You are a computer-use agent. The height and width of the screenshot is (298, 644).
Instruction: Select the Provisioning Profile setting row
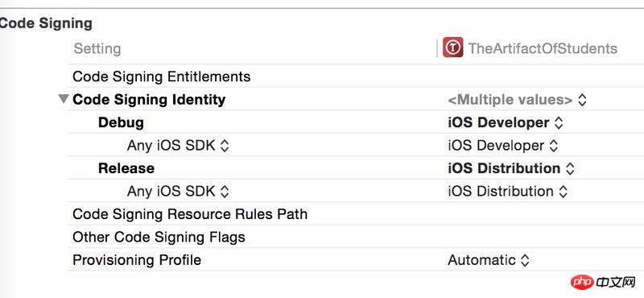(x=356, y=259)
